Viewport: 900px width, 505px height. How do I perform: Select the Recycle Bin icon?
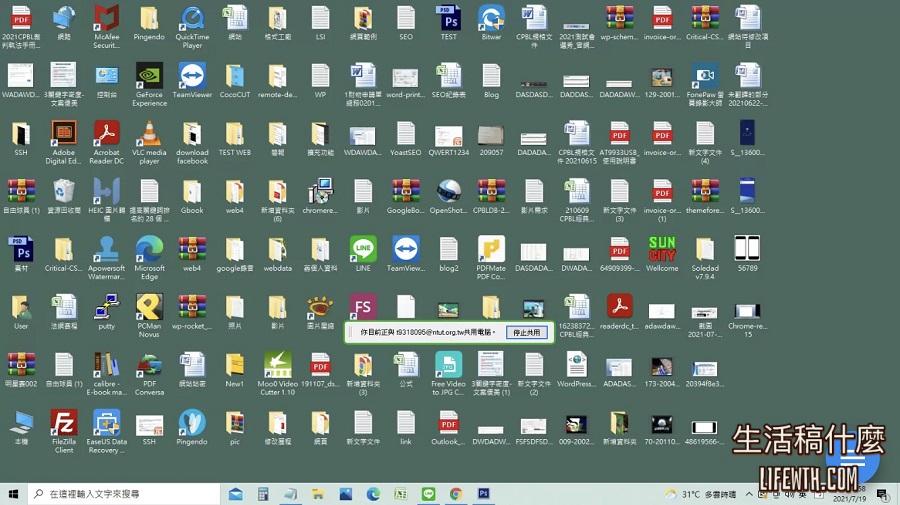(64, 196)
